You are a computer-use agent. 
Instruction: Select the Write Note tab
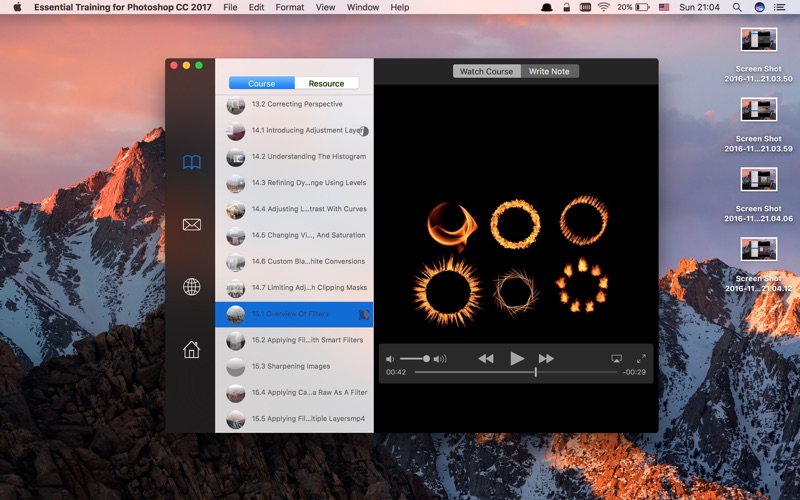pyautogui.click(x=549, y=71)
